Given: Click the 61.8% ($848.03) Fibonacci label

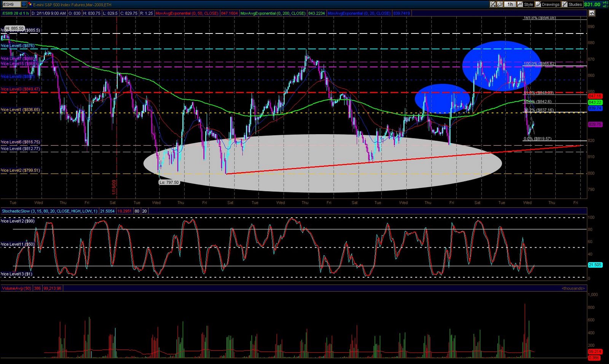Looking at the screenshot, I should [x=539, y=92].
